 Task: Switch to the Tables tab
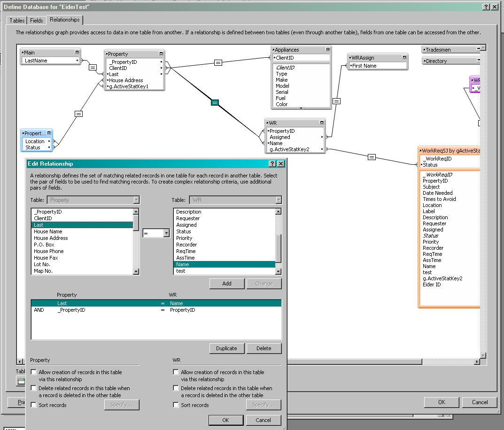pos(17,21)
